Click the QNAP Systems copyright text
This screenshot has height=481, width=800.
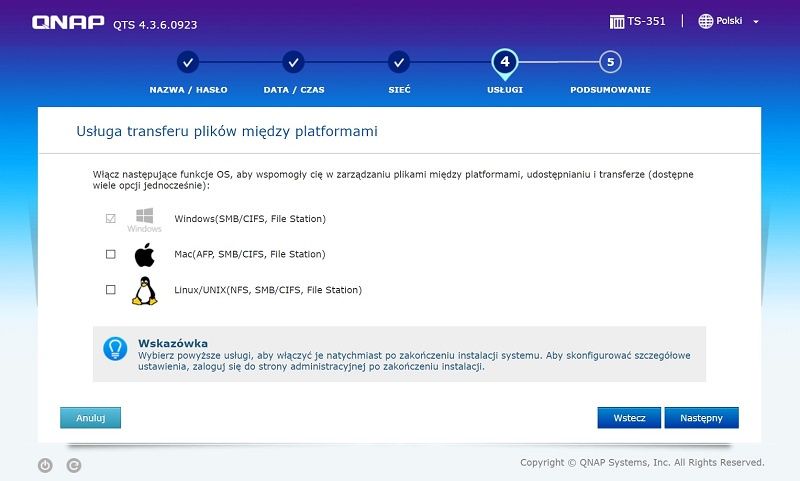(x=642, y=463)
